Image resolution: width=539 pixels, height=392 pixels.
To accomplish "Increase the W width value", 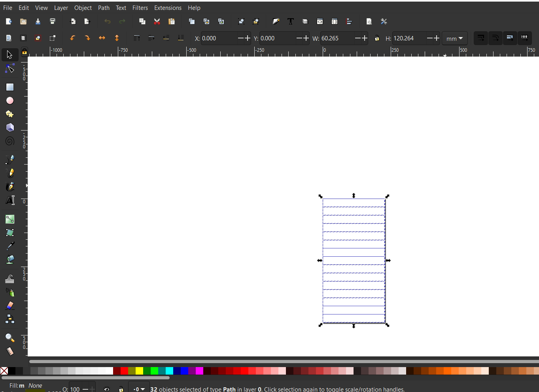I will point(365,38).
